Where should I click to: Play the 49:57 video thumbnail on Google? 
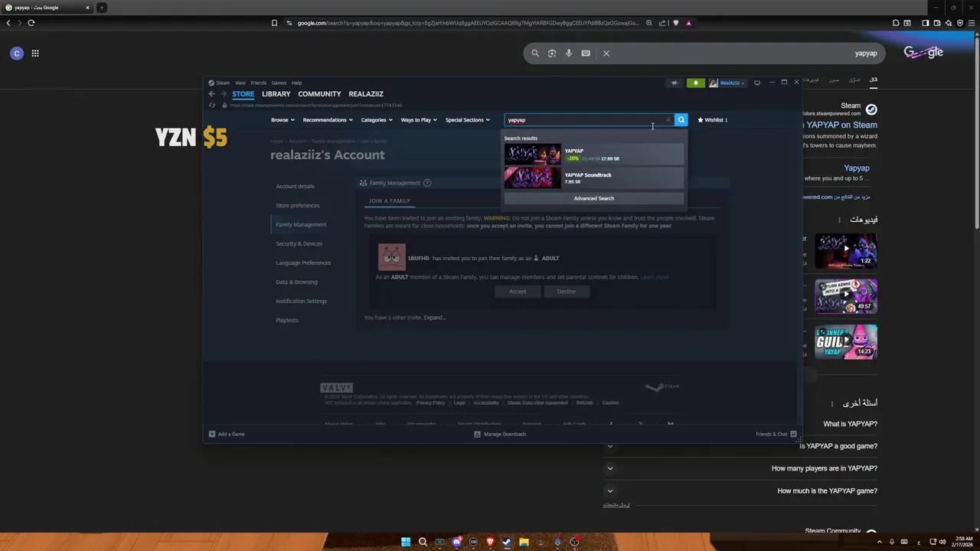coord(846,296)
